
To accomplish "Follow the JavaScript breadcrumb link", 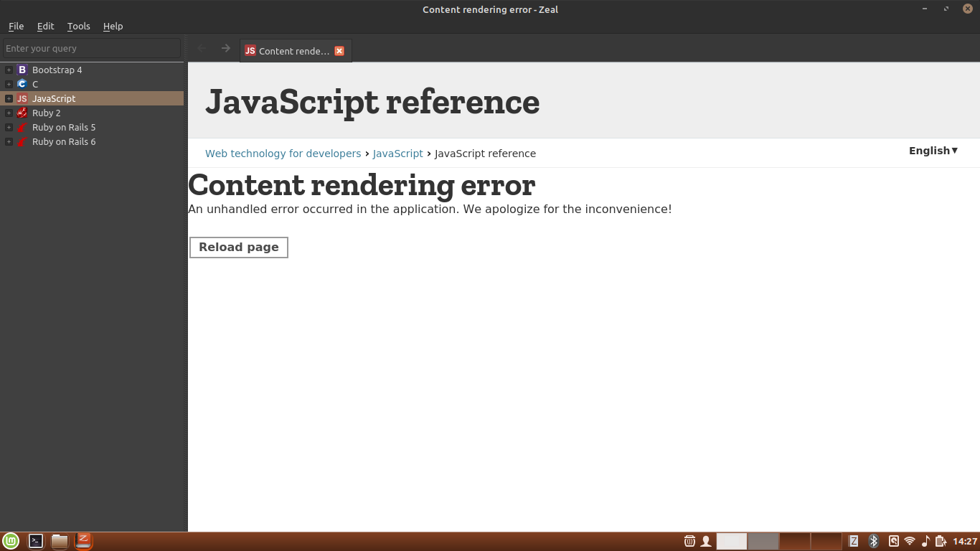I will click(398, 154).
